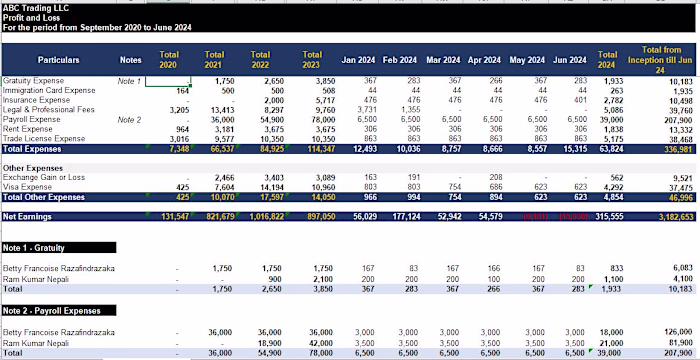Select the 'ABC Trading LLC' title cell
Image resolution: width=700 pixels, height=360 pixels.
(x=36, y=8)
